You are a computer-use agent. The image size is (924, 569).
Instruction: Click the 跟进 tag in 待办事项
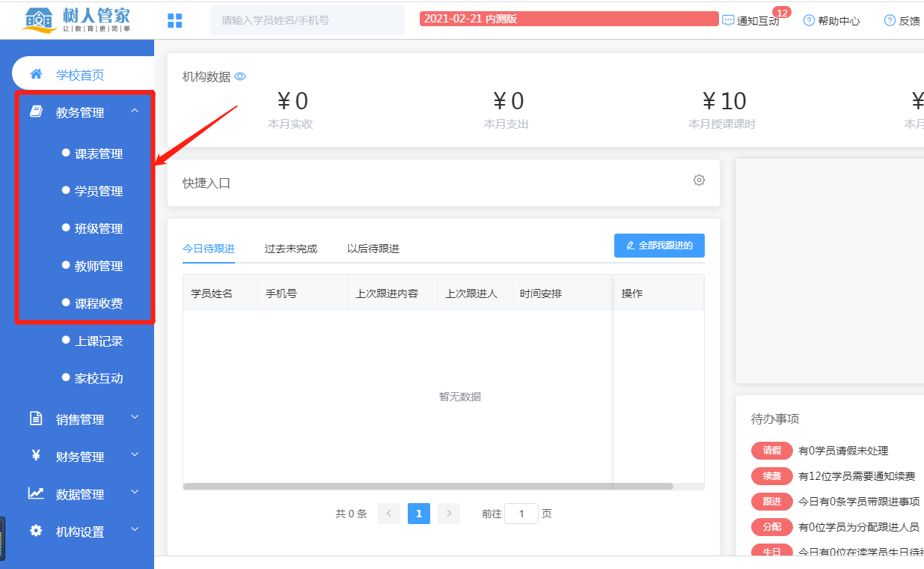[x=771, y=502]
